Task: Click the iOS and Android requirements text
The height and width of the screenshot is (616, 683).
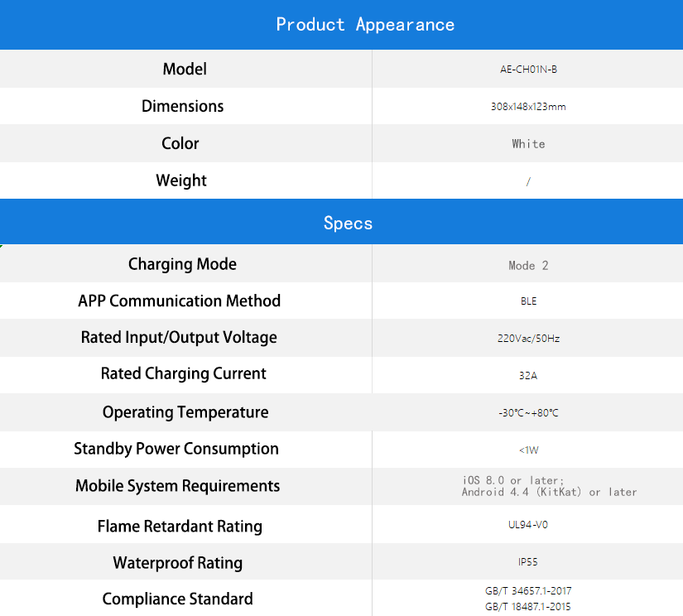Action: [549, 486]
